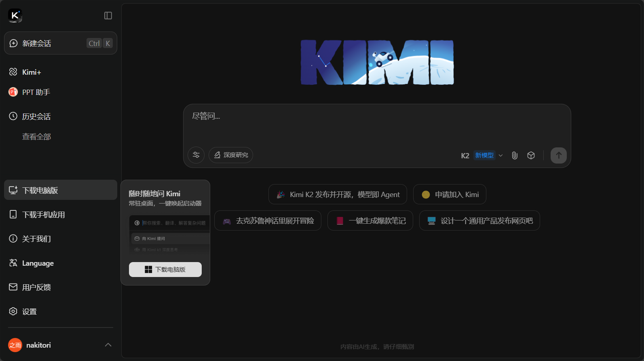The image size is (644, 361).
Task: Open 历史会话 history section
Action: tap(61, 116)
